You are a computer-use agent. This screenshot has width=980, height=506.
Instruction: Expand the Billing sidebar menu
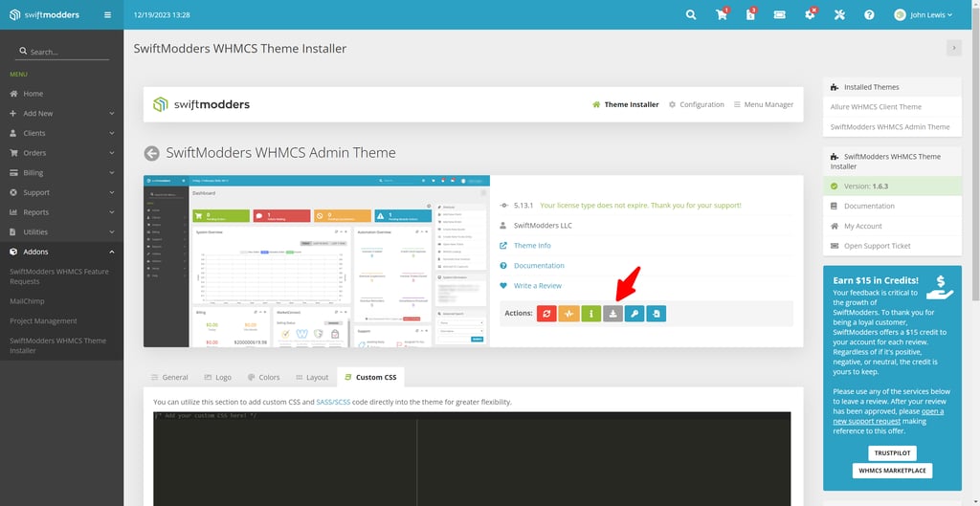61,173
